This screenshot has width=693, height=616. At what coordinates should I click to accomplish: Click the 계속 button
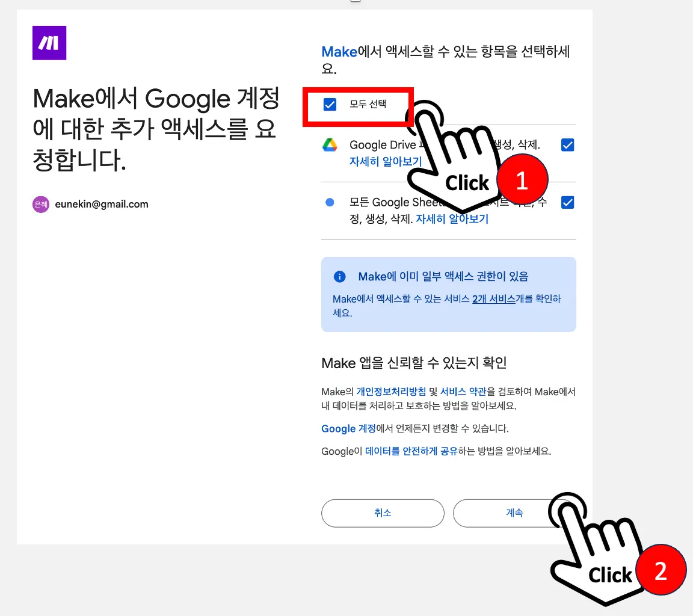(x=514, y=513)
